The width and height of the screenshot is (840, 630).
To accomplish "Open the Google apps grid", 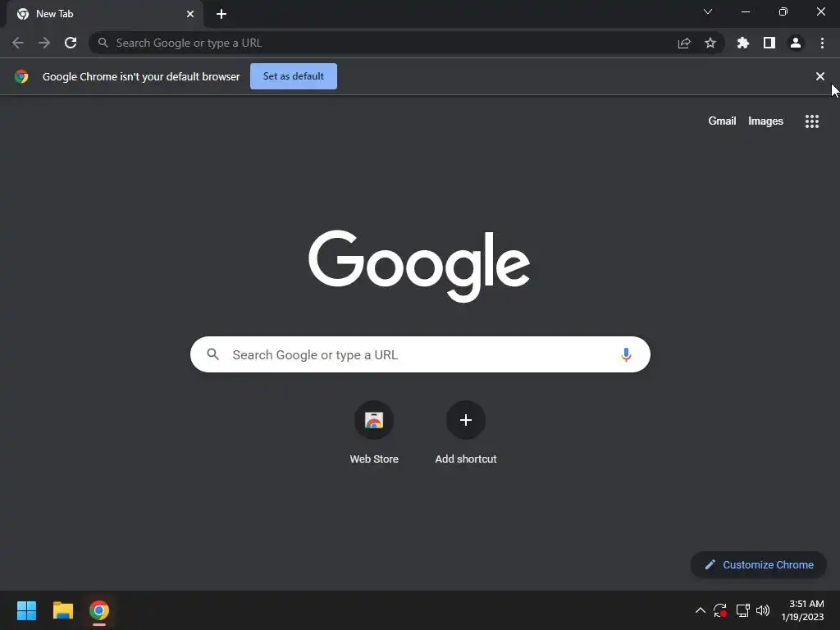I will 812,121.
